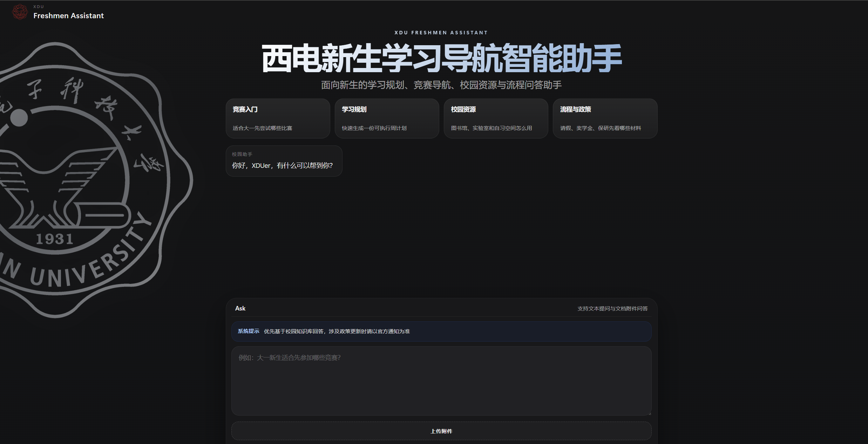Choose the 学习规划 quick card
This screenshot has height=444, width=868.
pyautogui.click(x=387, y=118)
